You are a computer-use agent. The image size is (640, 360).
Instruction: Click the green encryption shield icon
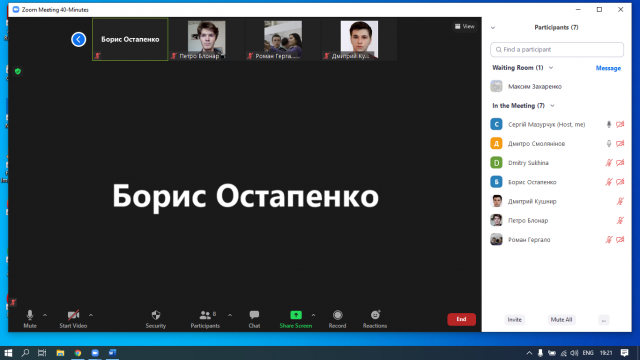point(18,71)
